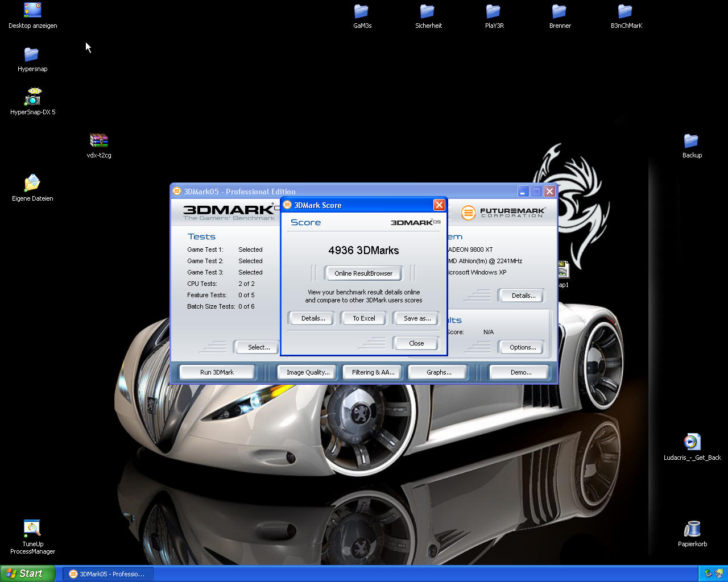Open the Backup folder icon
This screenshot has width=728, height=582.
[x=692, y=140]
